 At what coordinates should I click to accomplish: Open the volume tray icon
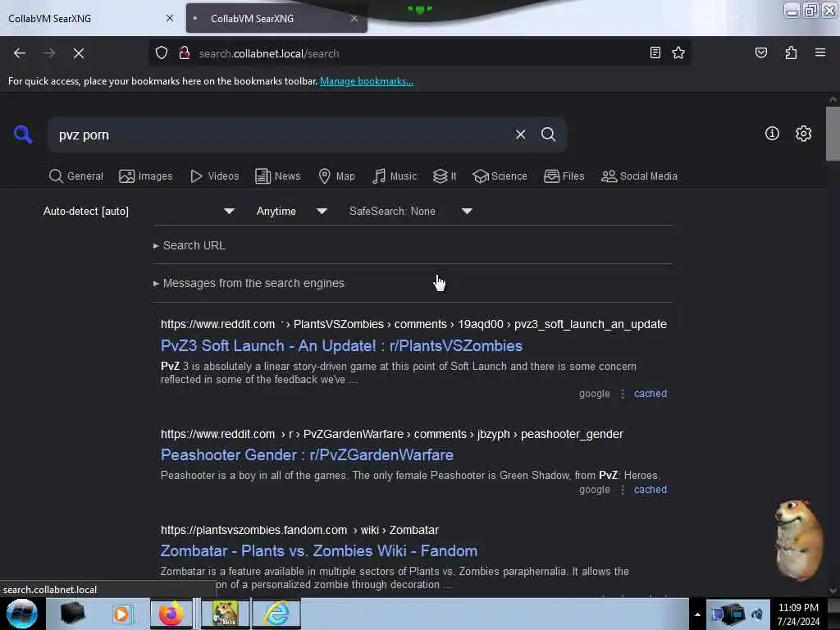[757, 614]
